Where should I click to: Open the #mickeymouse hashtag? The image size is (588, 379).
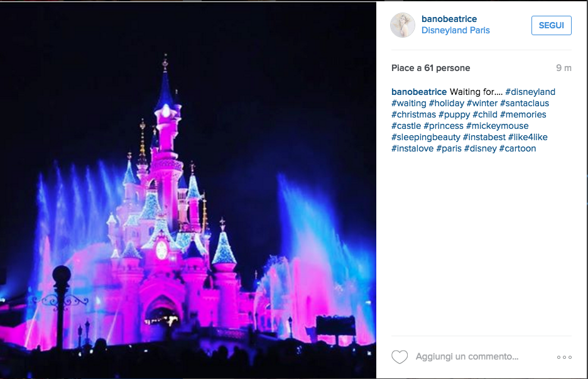[497, 126]
